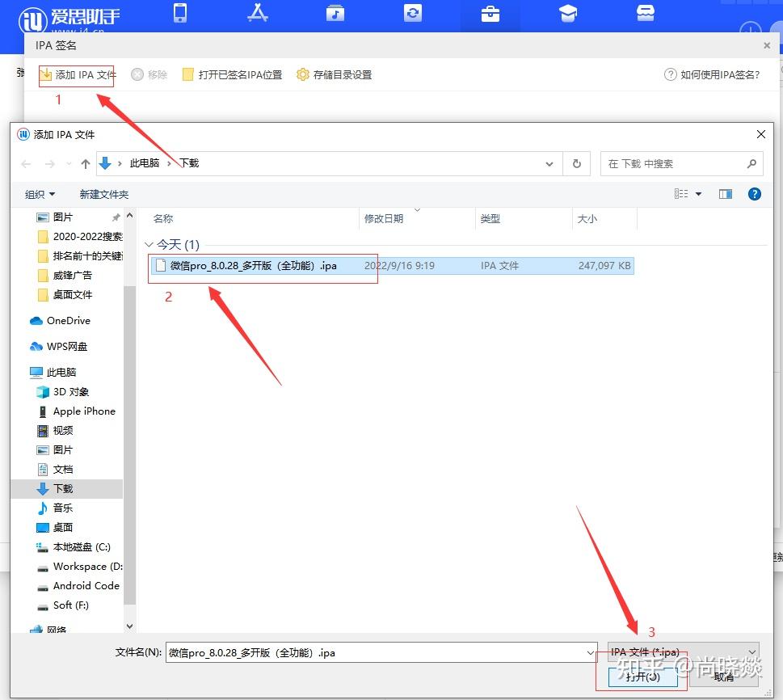Click 打开 to open selected file
The width and height of the screenshot is (783, 700).
point(642,677)
